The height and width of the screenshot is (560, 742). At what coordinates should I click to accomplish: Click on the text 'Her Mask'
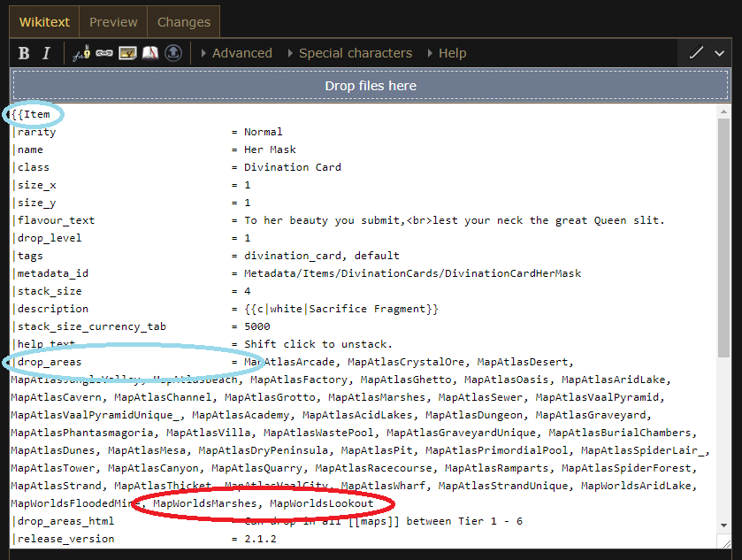coord(270,150)
